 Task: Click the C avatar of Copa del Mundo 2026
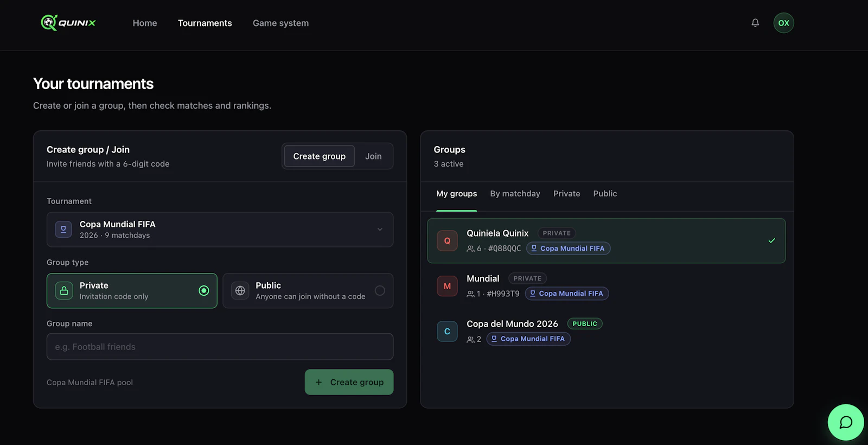click(447, 331)
